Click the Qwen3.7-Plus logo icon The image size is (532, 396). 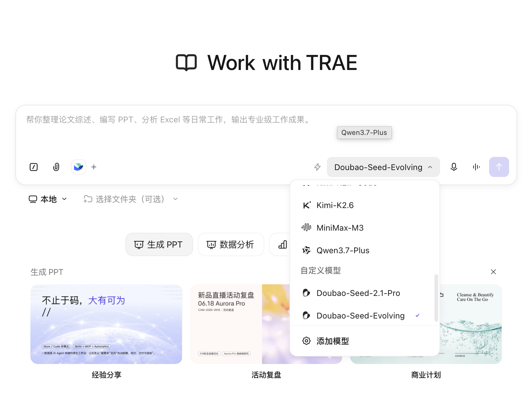306,250
